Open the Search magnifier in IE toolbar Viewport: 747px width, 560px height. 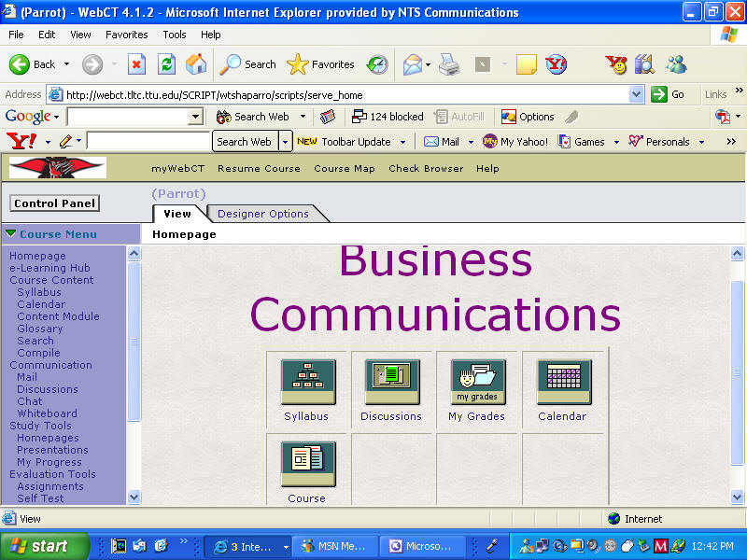click(x=247, y=64)
